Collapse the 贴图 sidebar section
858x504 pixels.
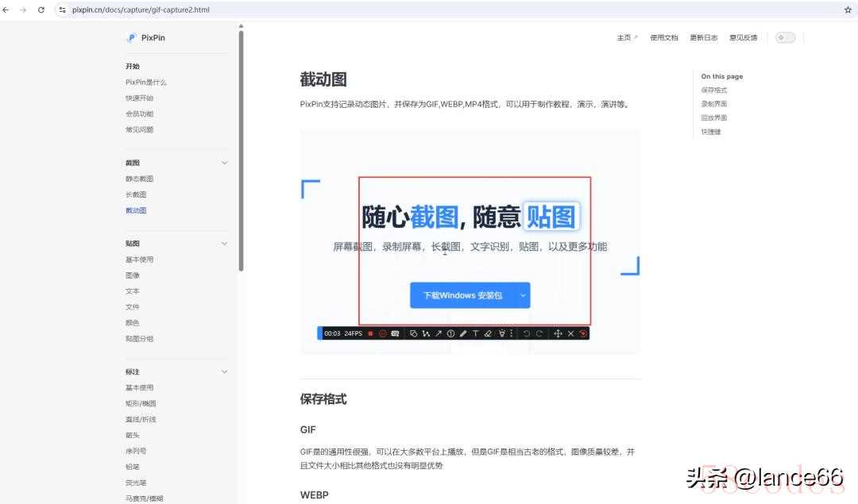224,244
